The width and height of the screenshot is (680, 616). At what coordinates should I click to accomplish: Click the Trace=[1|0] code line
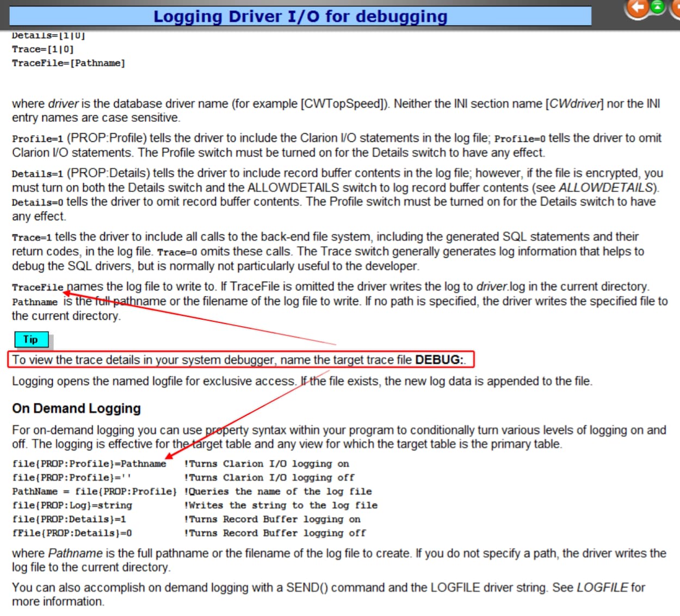[43, 49]
